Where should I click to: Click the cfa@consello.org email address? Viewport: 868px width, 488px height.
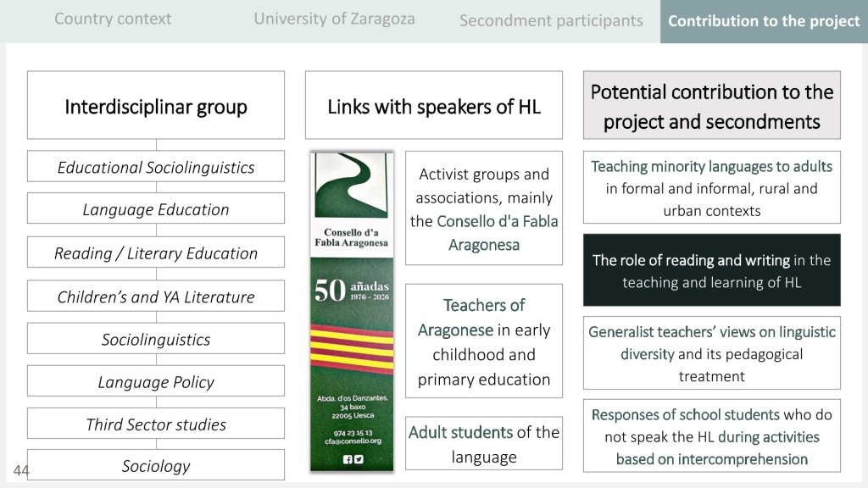tap(351, 441)
